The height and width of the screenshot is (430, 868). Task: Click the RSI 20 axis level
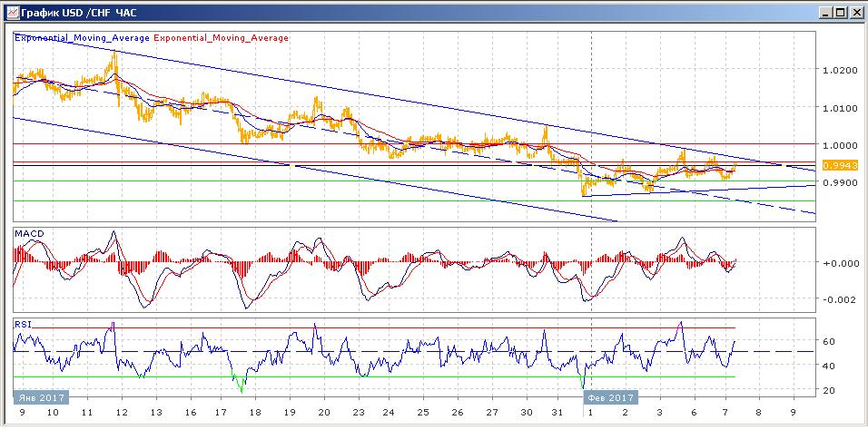[x=829, y=390]
